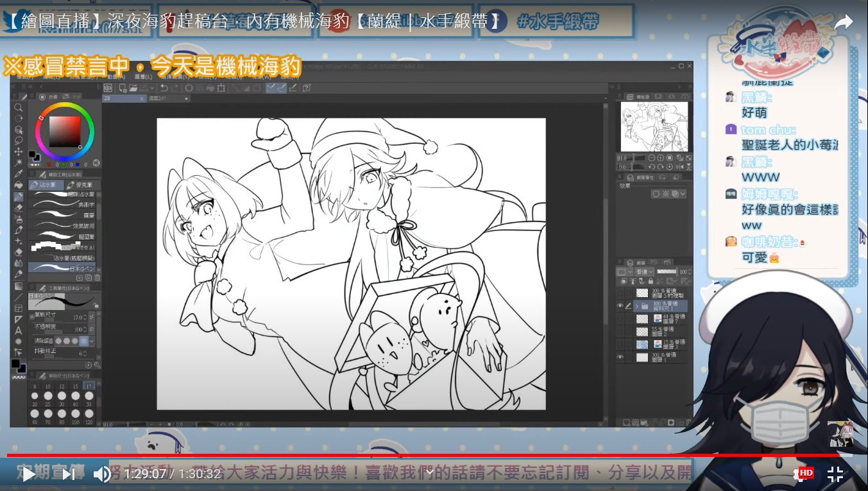Toggle visibility of folder layer 資料夾 1

tap(620, 306)
